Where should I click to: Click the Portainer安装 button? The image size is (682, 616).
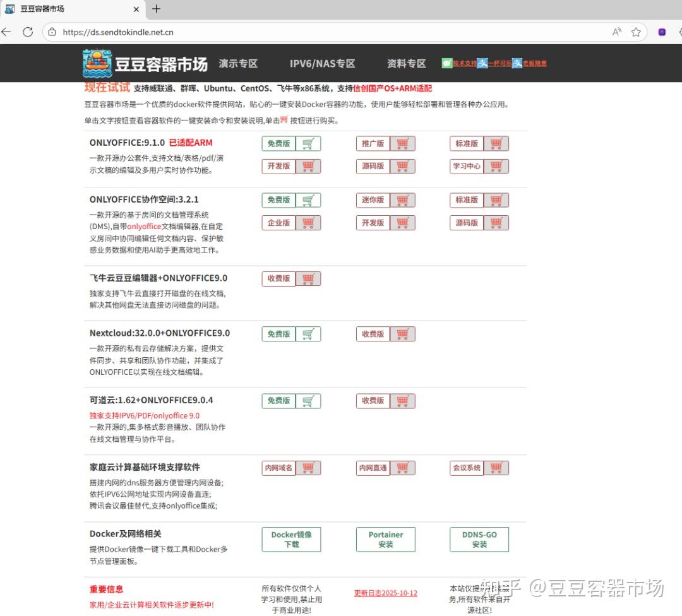(x=386, y=540)
